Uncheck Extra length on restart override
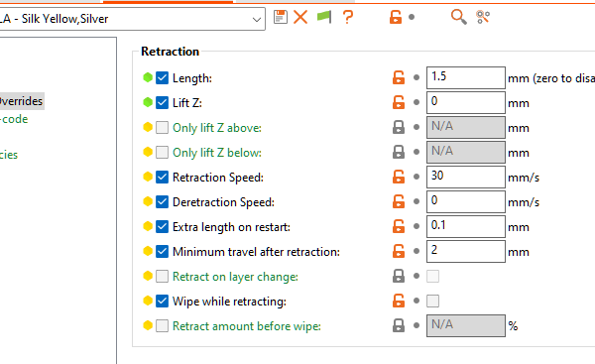The image size is (595, 364). (x=162, y=226)
